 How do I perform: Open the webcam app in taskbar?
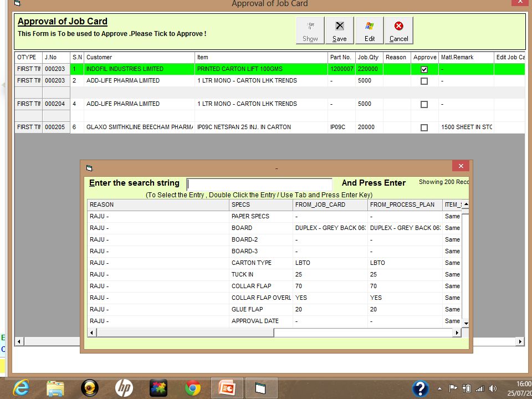(x=90, y=388)
